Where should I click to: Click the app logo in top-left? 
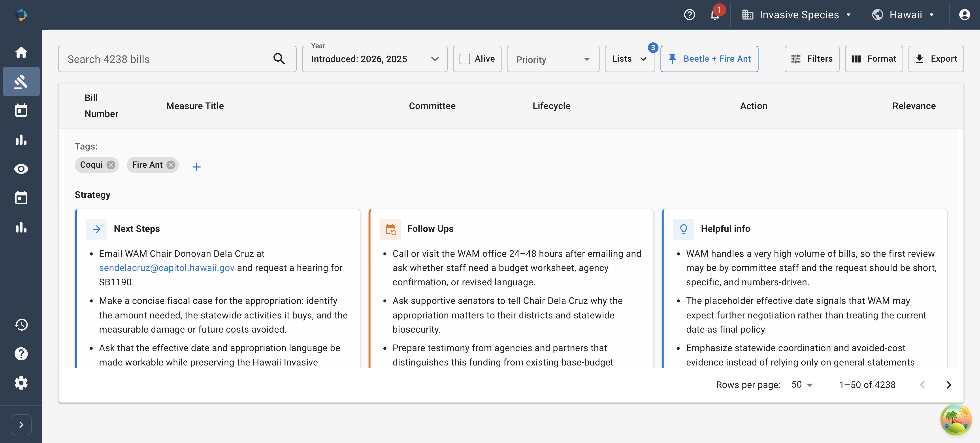(21, 15)
